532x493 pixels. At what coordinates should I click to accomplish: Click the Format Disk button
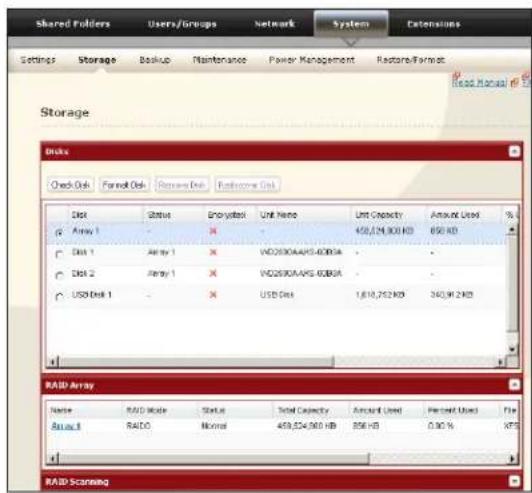124,185
